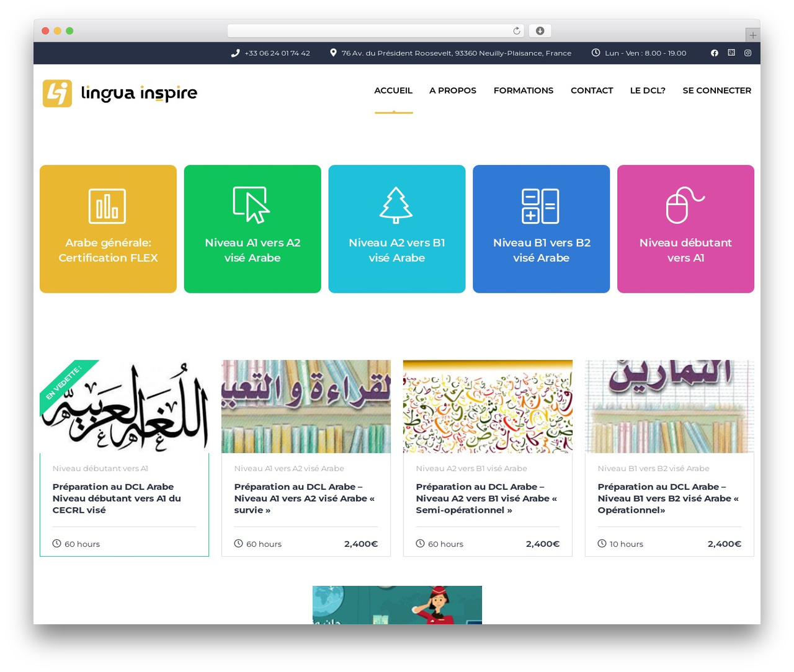Click the phone icon in the top bar
794x672 pixels.
(x=235, y=53)
